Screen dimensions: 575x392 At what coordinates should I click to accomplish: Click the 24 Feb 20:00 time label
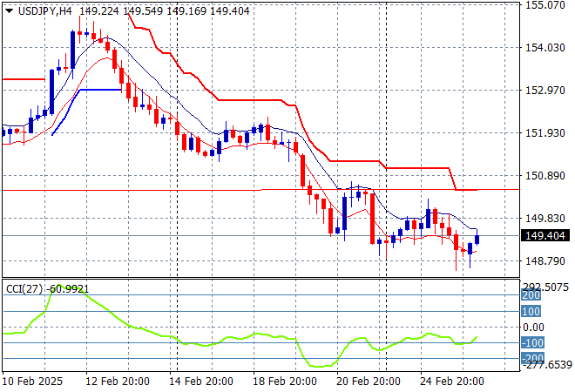tap(452, 382)
